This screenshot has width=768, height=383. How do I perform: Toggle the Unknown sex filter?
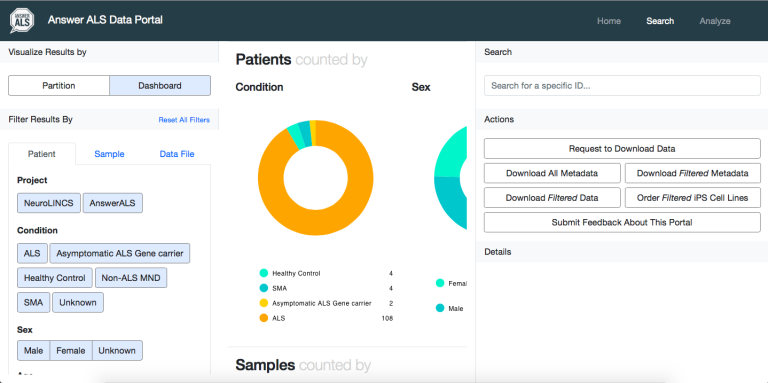pyautogui.click(x=117, y=351)
